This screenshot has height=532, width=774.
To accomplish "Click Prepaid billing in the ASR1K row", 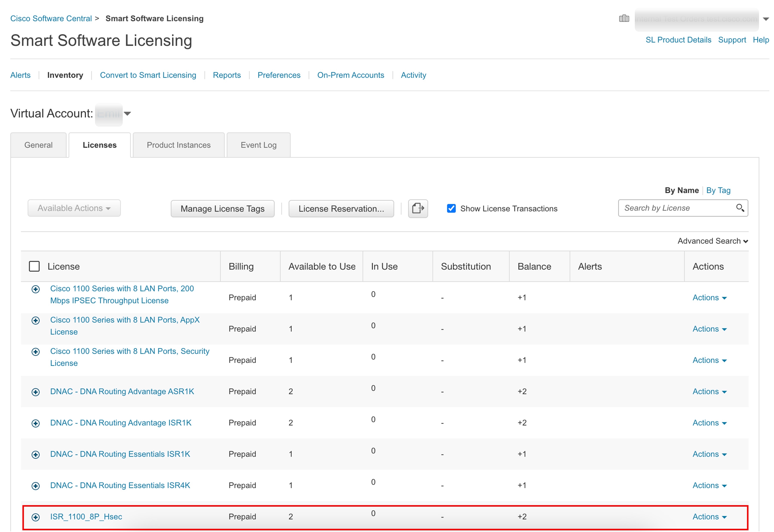I will (242, 391).
